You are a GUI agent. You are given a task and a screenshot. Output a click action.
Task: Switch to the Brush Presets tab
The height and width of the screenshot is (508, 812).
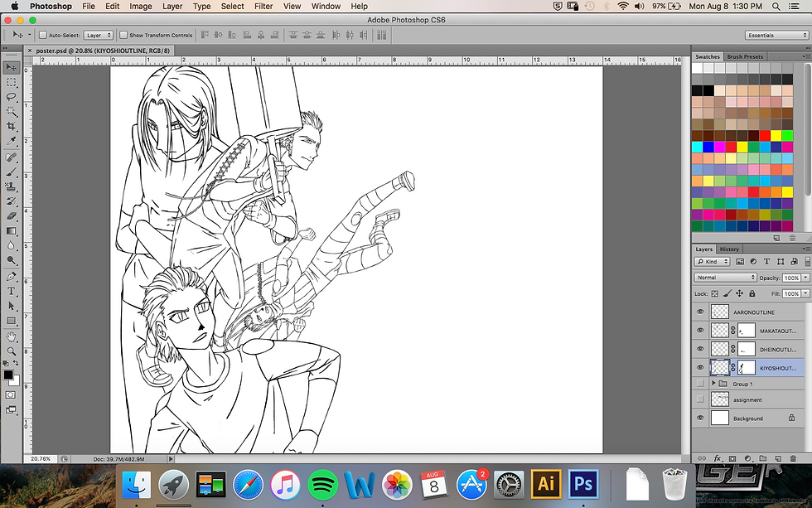745,57
